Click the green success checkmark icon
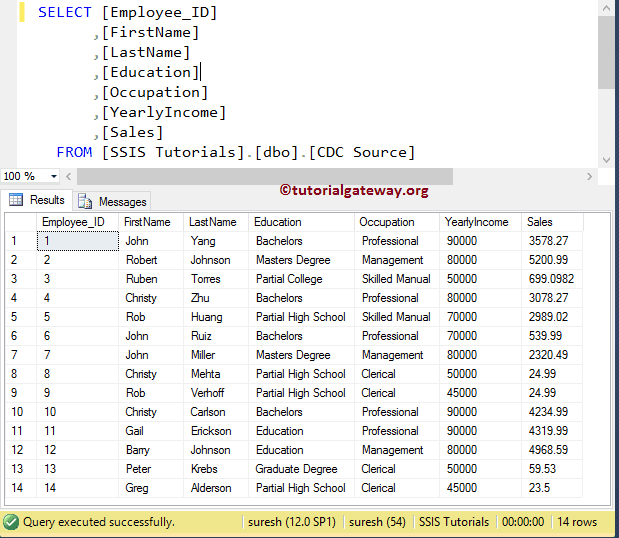The width and height of the screenshot is (619, 538). (x=11, y=522)
